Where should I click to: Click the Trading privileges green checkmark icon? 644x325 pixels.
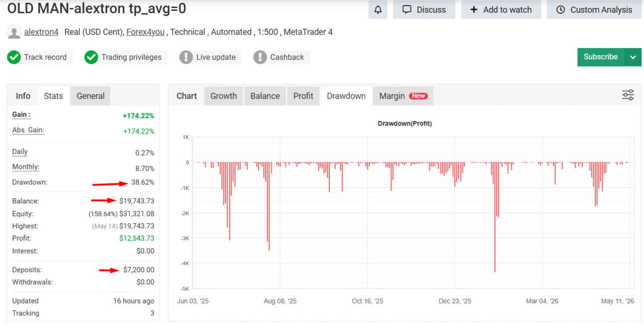coord(91,57)
